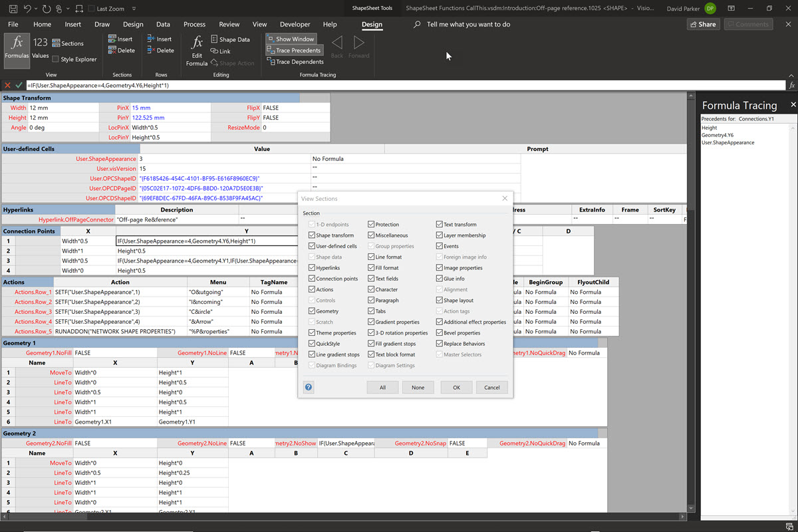Open help in View Sections dialog
The width and height of the screenshot is (798, 532).
[x=309, y=387]
